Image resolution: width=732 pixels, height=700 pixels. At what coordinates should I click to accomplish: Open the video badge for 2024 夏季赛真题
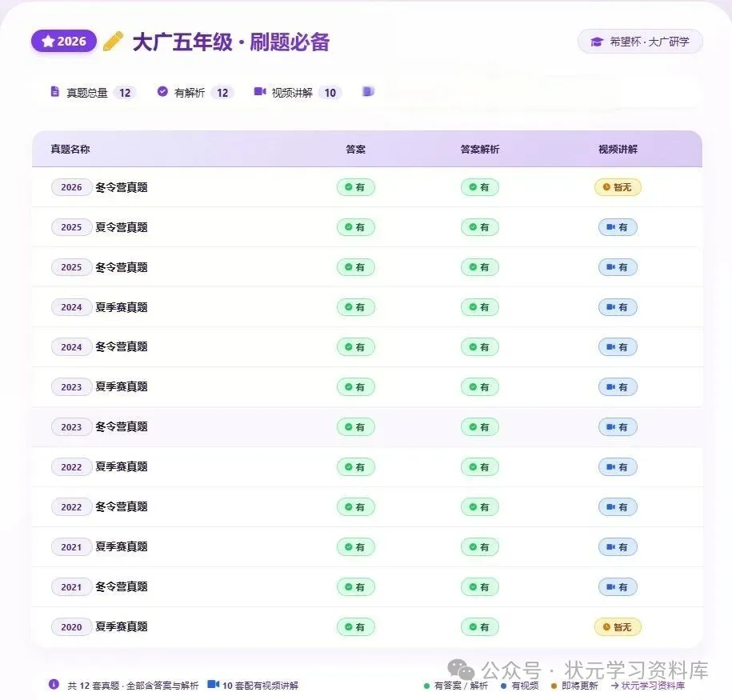coord(618,307)
